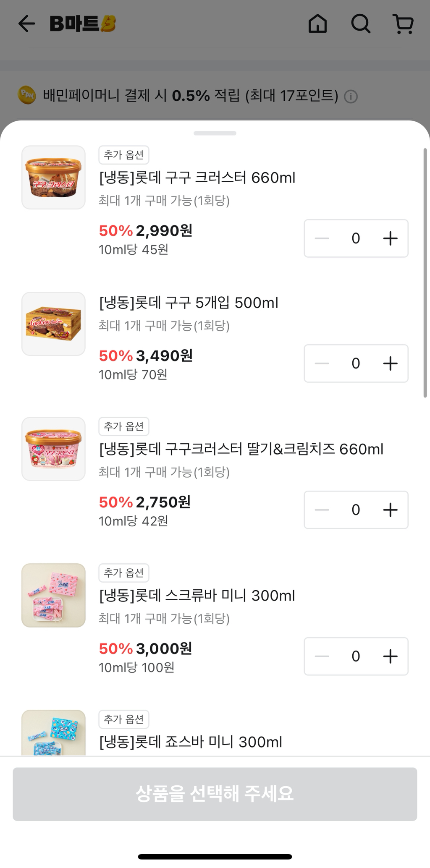Tap the info icon beside 최대 17포인트
430x868 pixels.
click(351, 97)
